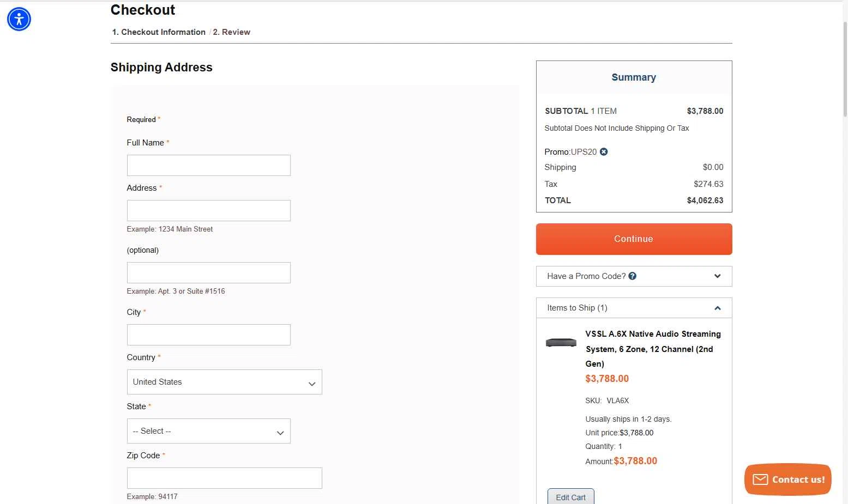Focus the Address input field
The width and height of the screenshot is (848, 504).
click(208, 210)
